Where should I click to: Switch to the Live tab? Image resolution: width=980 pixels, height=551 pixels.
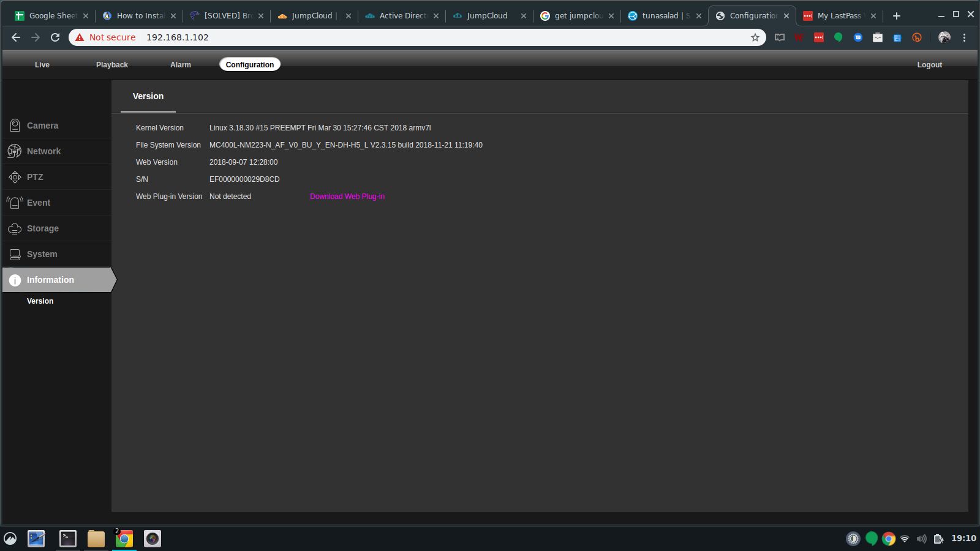42,65
